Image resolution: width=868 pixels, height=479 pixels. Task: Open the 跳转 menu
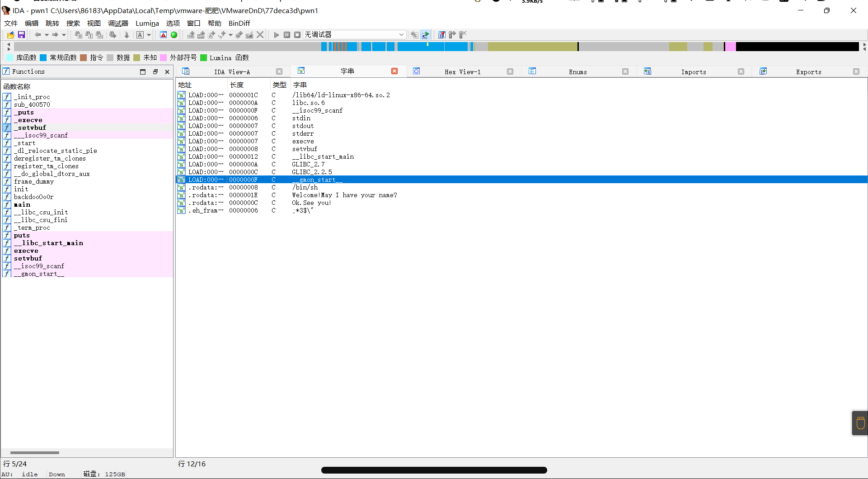[x=52, y=23]
